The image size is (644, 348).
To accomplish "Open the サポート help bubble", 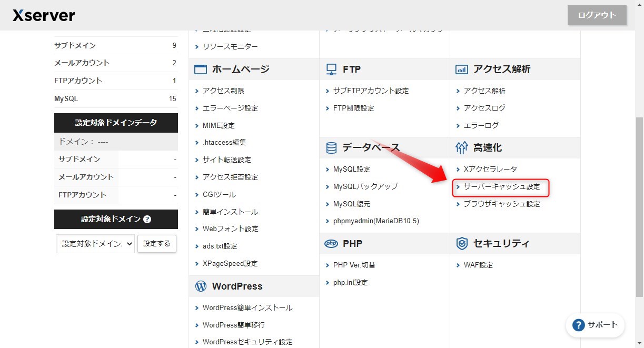I will 595,325.
